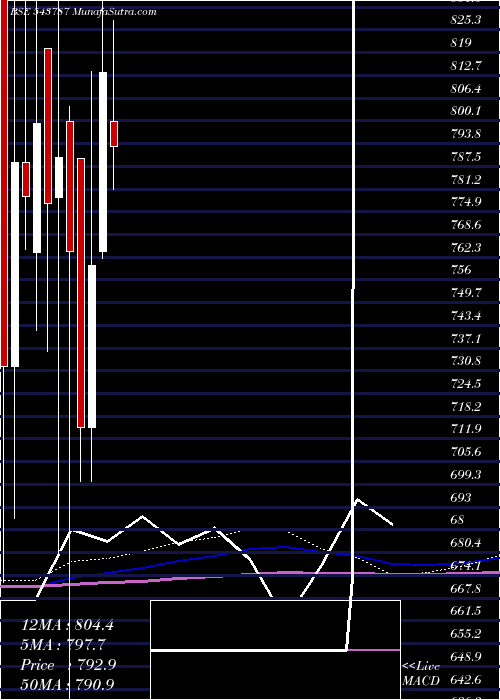Select the 743.4 price label
Viewport: 500px width, 700px height.
point(466,315)
